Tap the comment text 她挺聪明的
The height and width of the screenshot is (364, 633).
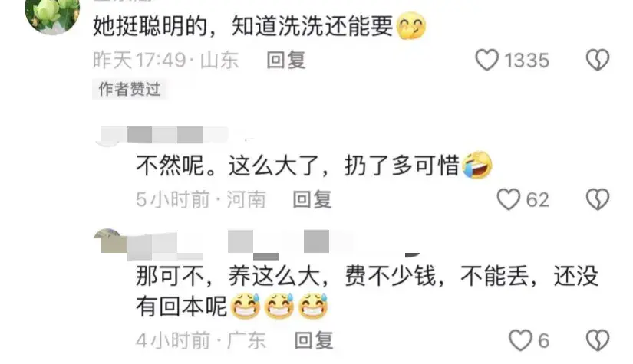click(x=150, y=26)
